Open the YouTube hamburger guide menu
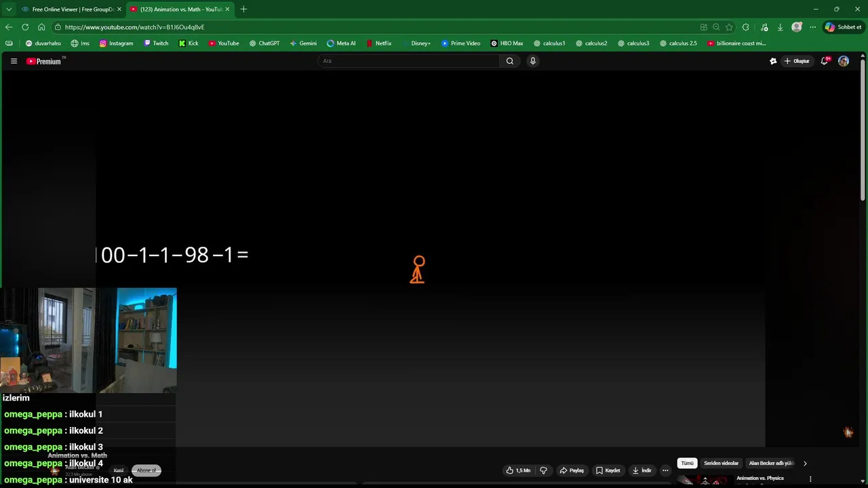 [14, 61]
